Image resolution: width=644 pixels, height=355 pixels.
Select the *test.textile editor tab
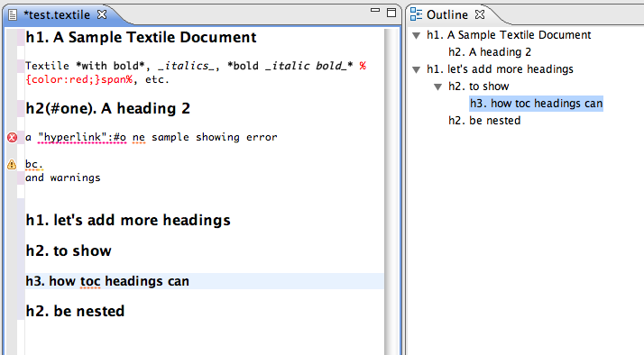tap(57, 15)
